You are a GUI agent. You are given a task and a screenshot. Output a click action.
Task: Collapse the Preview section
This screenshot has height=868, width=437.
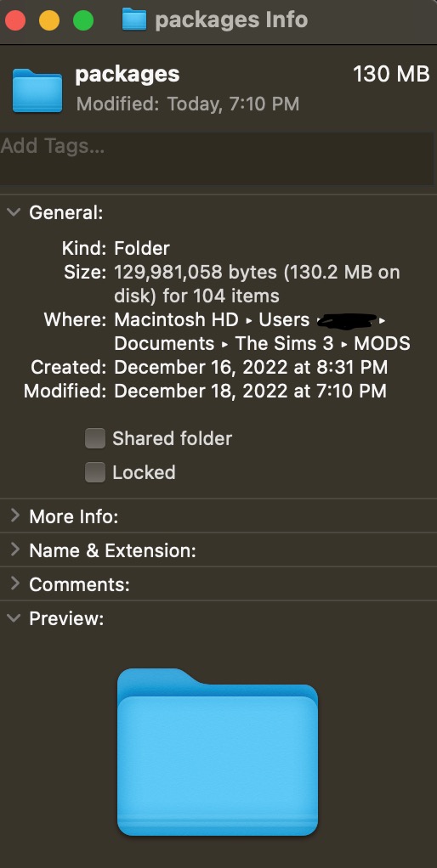click(x=15, y=617)
